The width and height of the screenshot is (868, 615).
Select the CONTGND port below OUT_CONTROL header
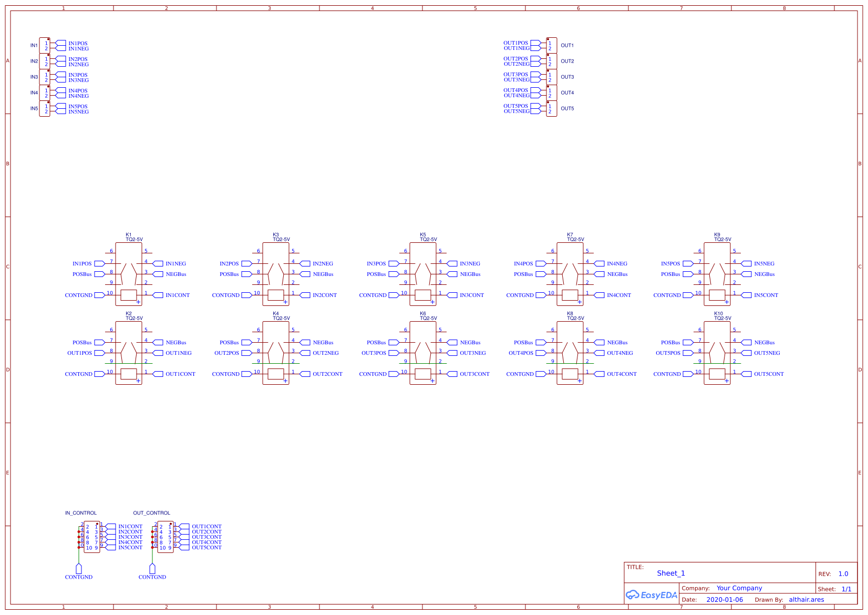pos(152,569)
